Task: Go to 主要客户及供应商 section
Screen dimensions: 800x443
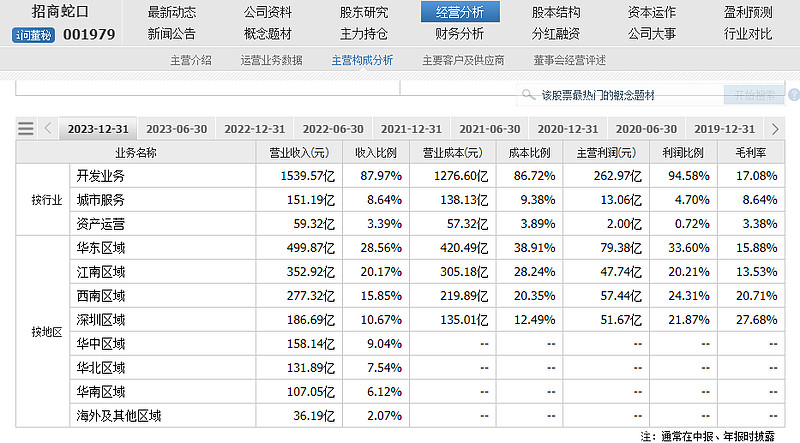Action: pyautogui.click(x=463, y=61)
